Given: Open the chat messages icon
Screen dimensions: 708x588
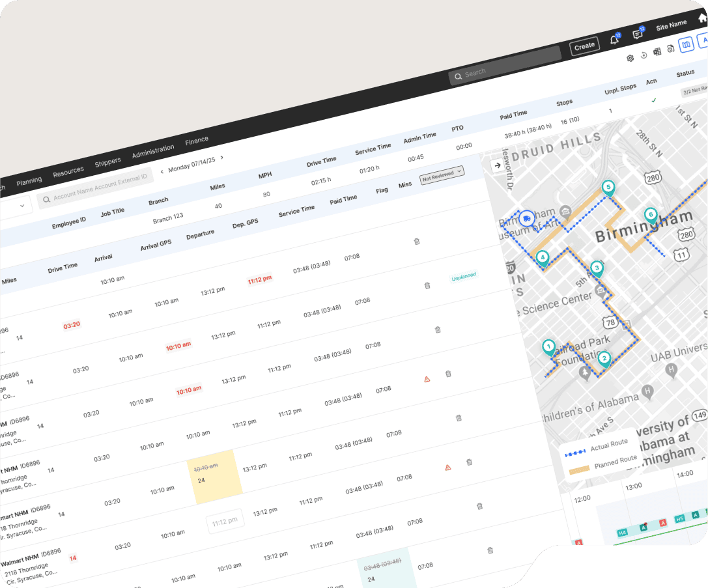Looking at the screenshot, I should 638,34.
